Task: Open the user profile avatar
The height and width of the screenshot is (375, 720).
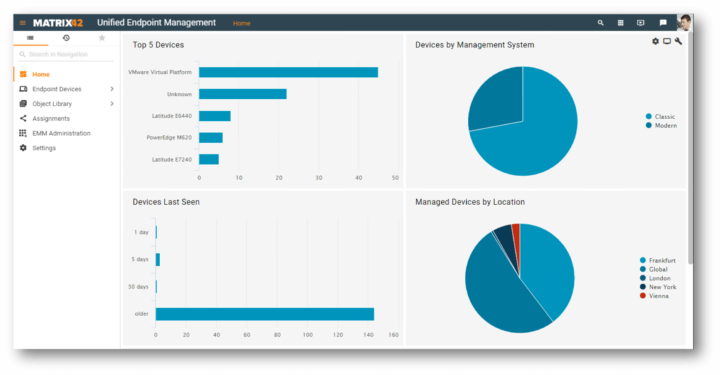Action: click(684, 22)
